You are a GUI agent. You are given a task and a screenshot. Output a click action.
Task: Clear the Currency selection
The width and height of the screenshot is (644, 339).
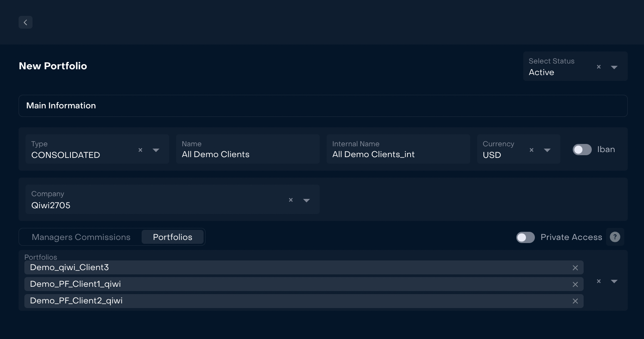(x=531, y=150)
